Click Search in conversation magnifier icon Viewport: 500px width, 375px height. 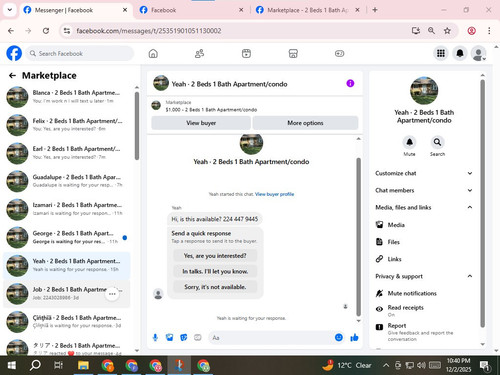[x=437, y=142]
